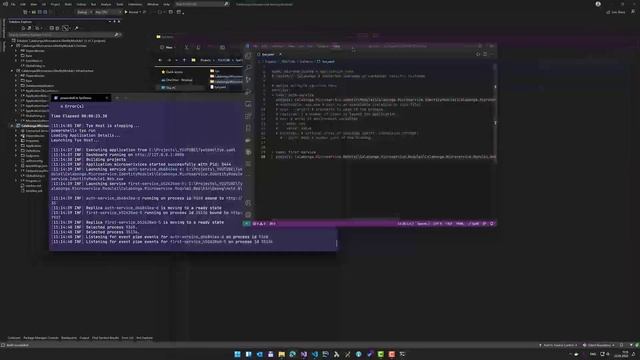This screenshot has width=640, height=360.
Task: Select the tye.yaml editor tab in VS Code
Action: point(268,54)
